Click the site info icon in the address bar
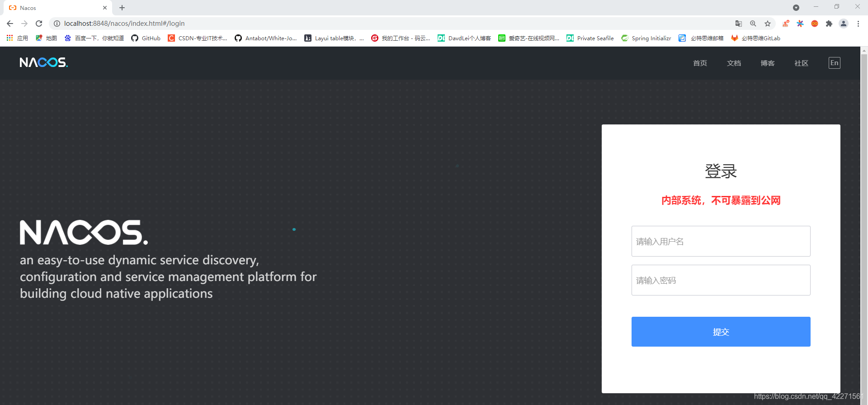The width and height of the screenshot is (868, 405). 57,24
